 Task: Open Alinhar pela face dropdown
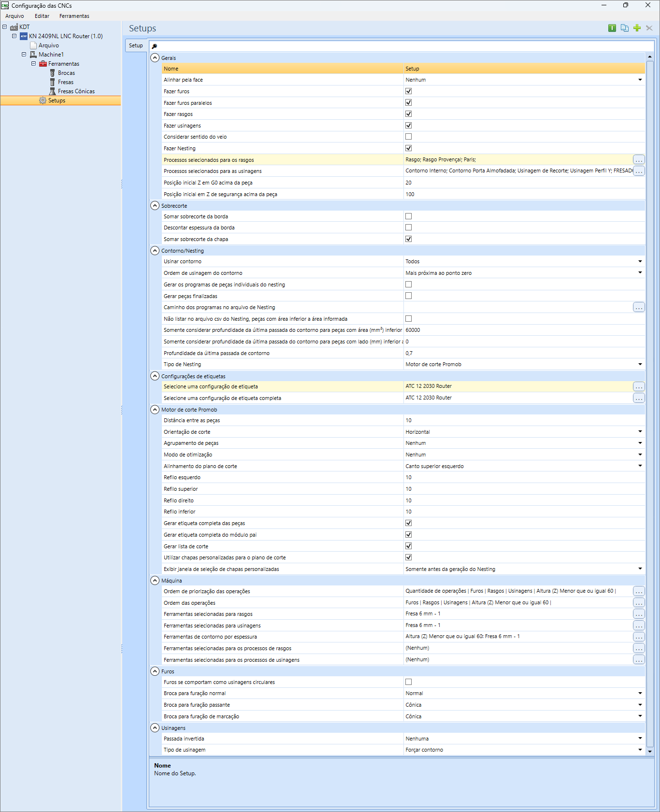(x=640, y=80)
